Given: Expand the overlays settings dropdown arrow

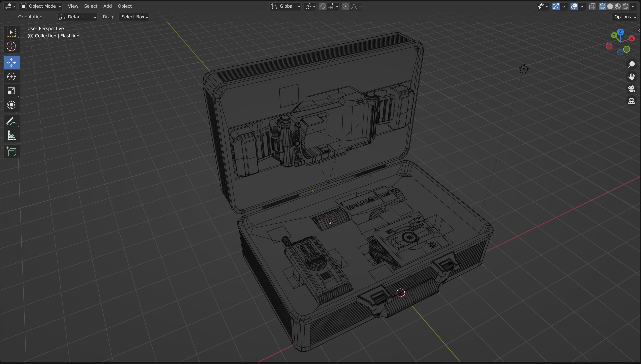Looking at the screenshot, I should pyautogui.click(x=582, y=6).
